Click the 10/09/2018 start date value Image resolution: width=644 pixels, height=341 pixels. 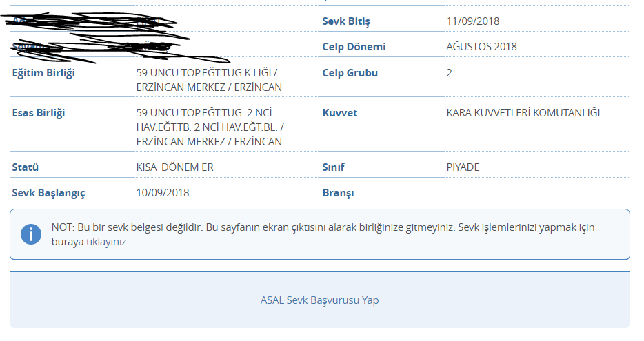pos(163,192)
